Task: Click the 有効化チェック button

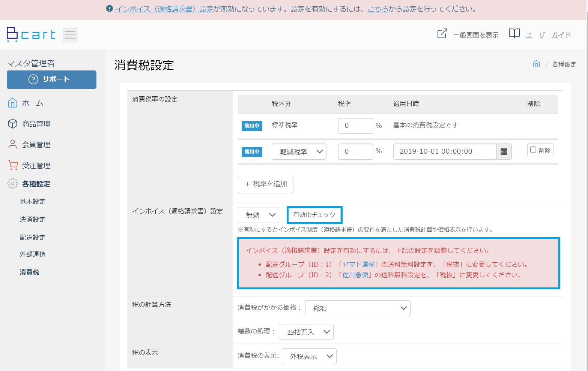Action: (x=314, y=215)
